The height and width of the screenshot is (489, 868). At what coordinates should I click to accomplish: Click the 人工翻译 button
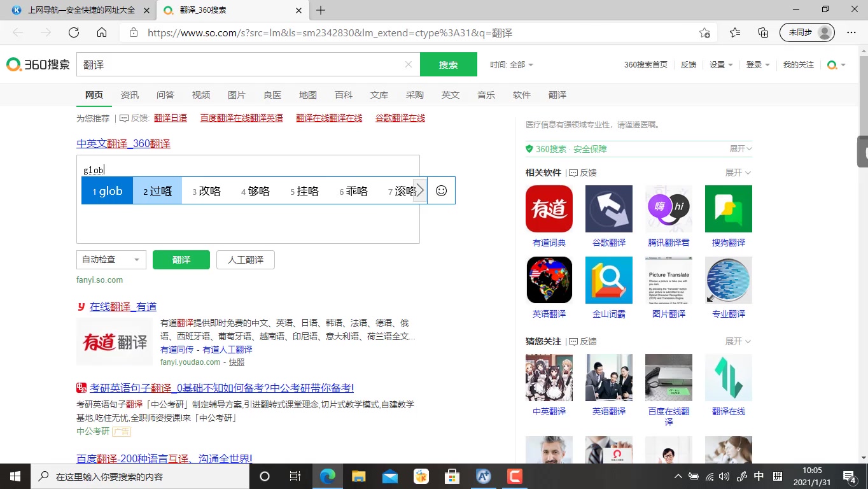coord(246,260)
